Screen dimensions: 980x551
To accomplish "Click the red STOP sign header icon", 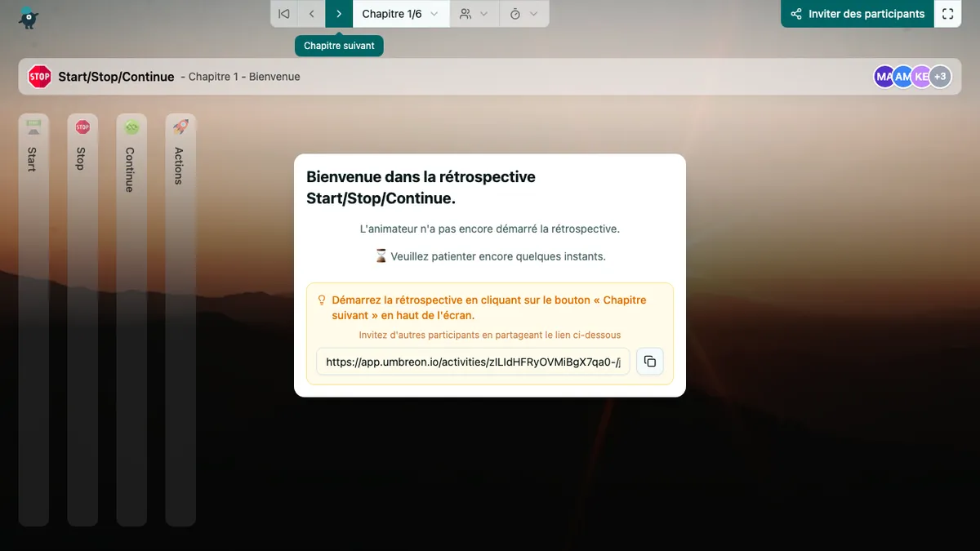I will click(x=39, y=77).
